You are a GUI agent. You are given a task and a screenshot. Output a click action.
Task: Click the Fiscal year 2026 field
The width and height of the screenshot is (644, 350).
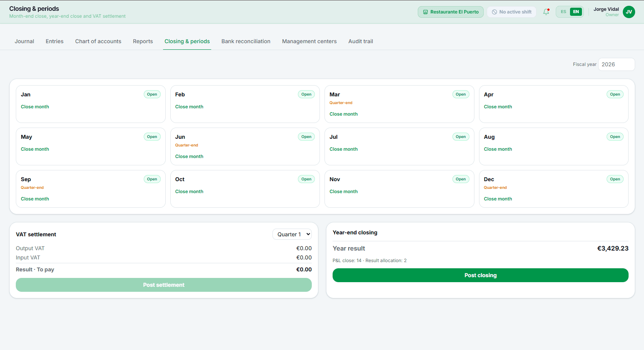[x=616, y=64]
